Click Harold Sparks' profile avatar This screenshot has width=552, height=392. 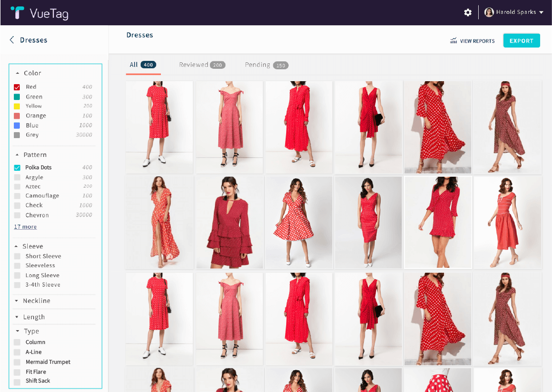coord(489,12)
